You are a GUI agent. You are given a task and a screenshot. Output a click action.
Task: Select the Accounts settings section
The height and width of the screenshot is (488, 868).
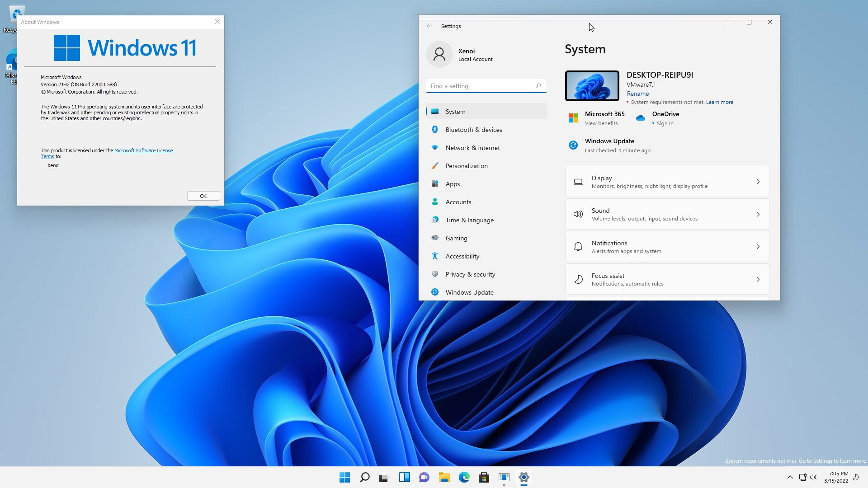point(459,202)
